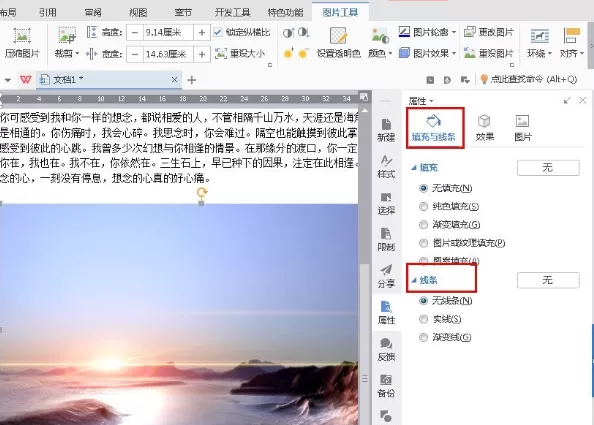Click 重设图片 to reset the picture
This screenshot has height=425, width=594.
489,53
